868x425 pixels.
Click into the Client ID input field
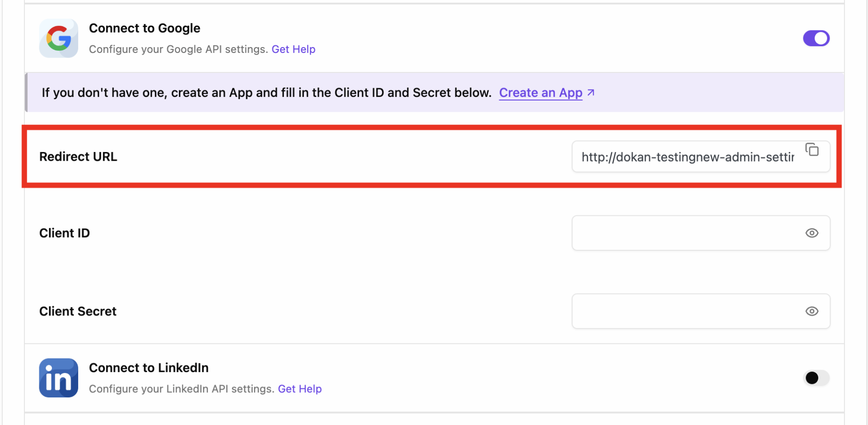(701, 233)
